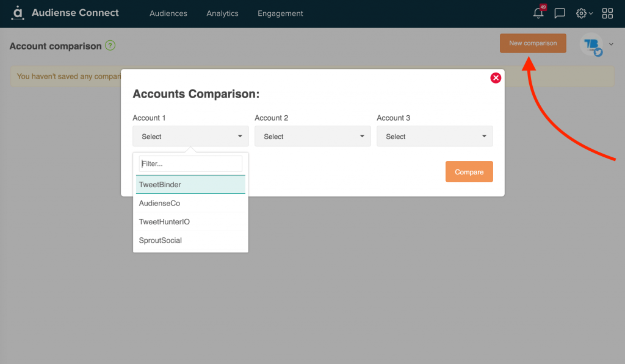Screen dimensions: 625x364
Task: Click the TweetBinder profile avatar
Action: [x=591, y=45]
